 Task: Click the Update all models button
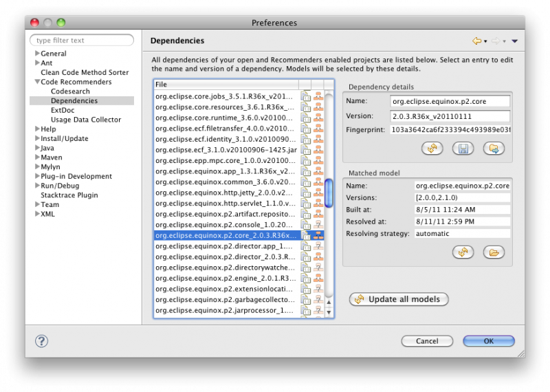pyautogui.click(x=399, y=299)
